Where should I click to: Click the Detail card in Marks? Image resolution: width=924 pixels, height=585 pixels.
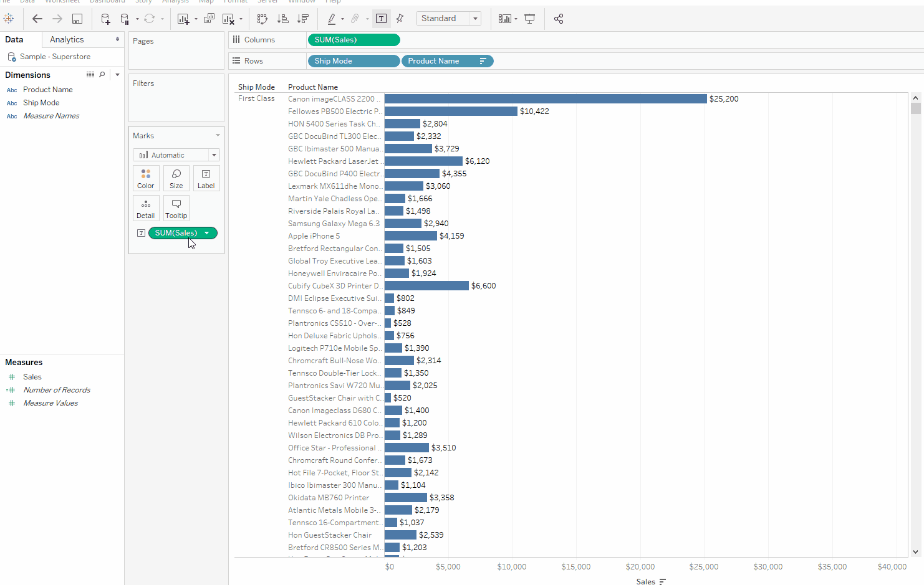(x=145, y=208)
